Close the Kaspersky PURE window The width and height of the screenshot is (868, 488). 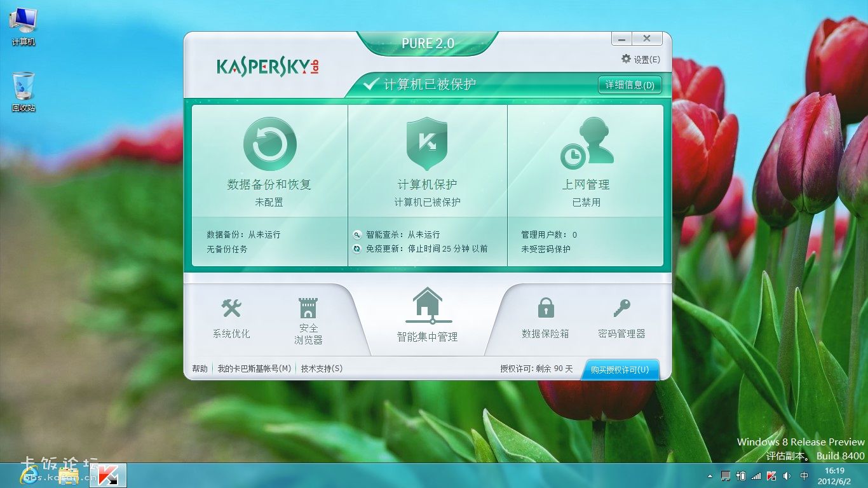(647, 39)
